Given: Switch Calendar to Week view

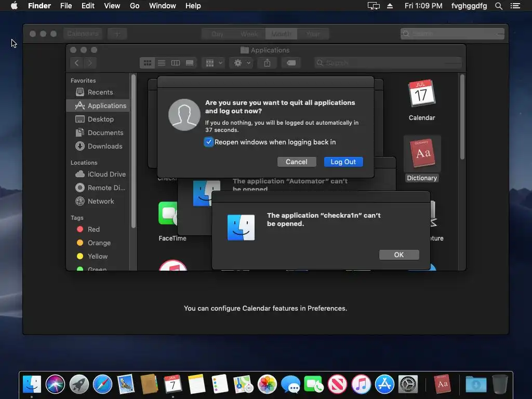Looking at the screenshot, I should [x=249, y=34].
